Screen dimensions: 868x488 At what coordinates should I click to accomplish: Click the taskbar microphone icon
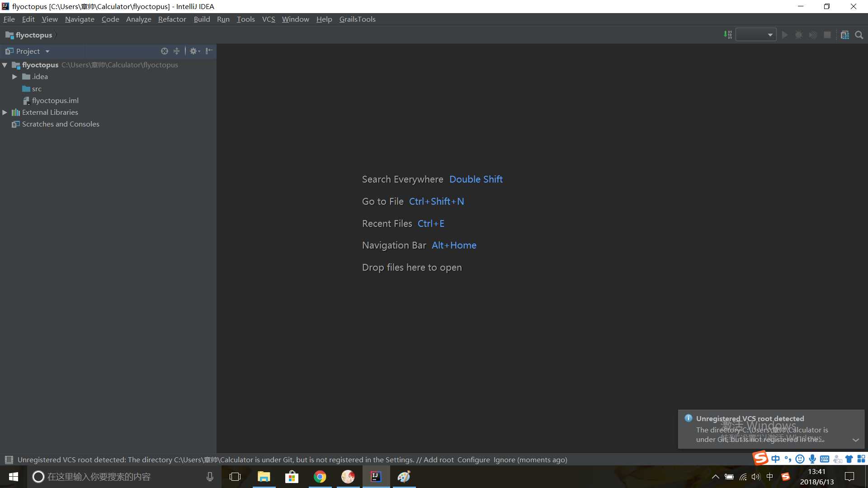coord(210,477)
